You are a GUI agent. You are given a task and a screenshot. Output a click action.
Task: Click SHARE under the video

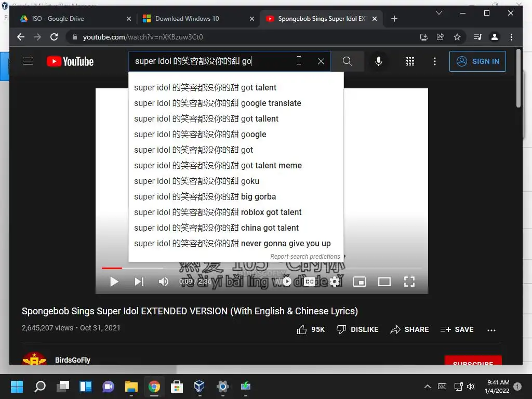click(409, 329)
